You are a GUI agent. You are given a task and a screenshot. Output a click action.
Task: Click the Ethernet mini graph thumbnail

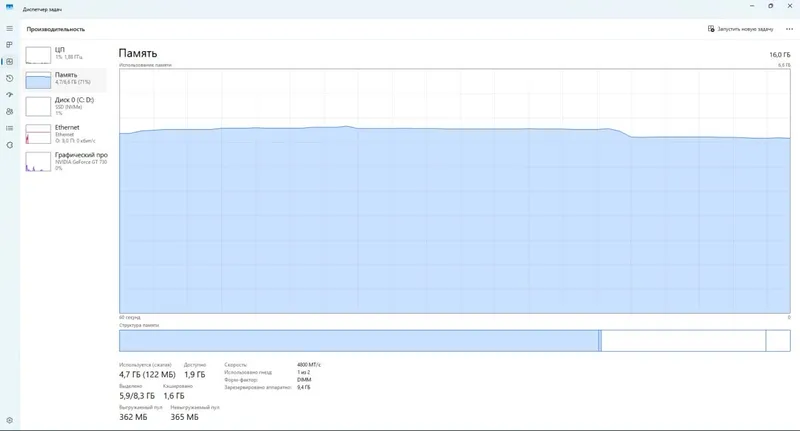tap(38, 134)
